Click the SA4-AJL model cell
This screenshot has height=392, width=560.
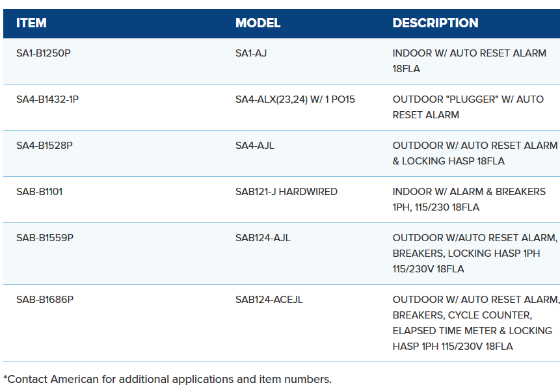(255, 146)
